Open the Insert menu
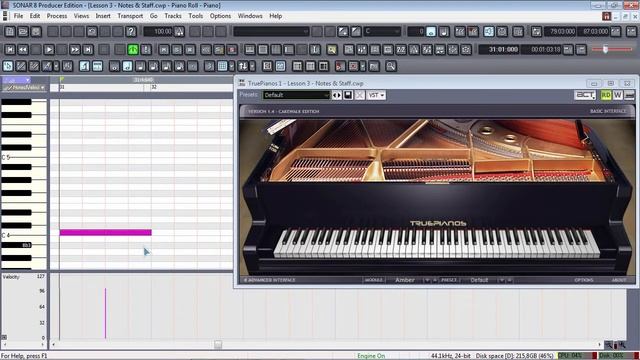The image size is (640, 360). (x=103, y=16)
